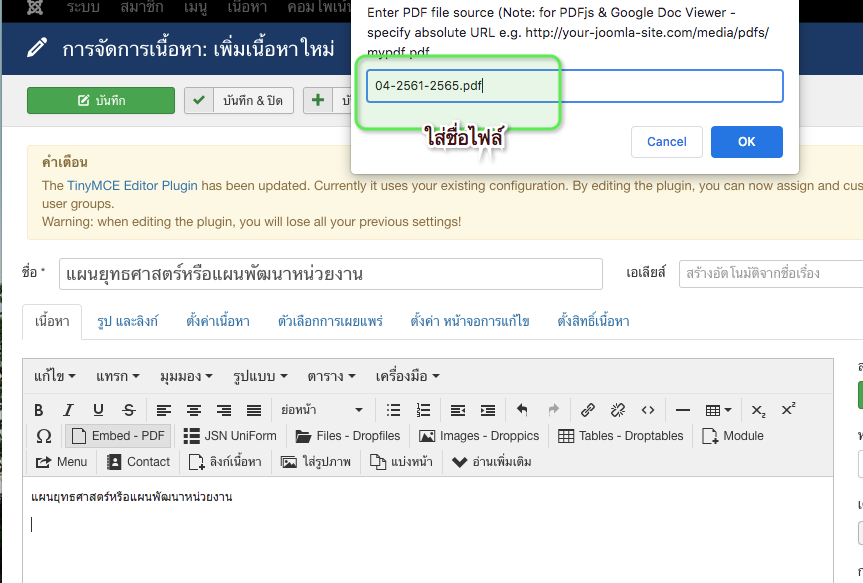Viewport: 863px width, 583px height.
Task: Open แก้ไข edit menu
Action: pyautogui.click(x=54, y=377)
